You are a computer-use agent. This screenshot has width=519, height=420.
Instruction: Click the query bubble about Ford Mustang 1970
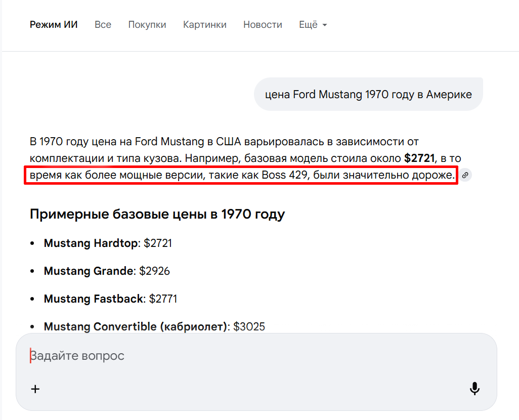(368, 95)
